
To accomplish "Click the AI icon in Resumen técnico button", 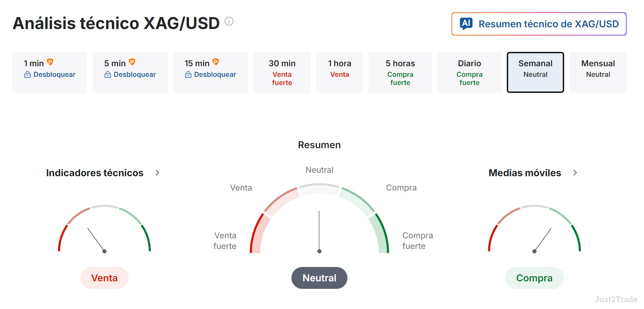I will coord(466,24).
